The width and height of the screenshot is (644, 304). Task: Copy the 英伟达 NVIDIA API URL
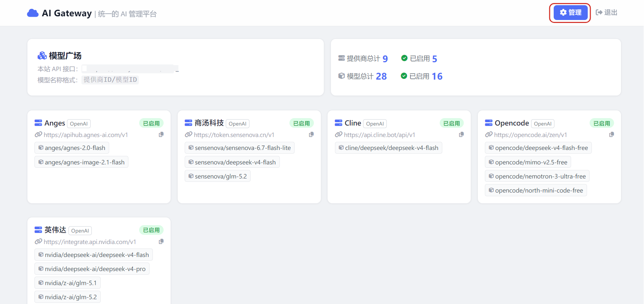tap(161, 241)
